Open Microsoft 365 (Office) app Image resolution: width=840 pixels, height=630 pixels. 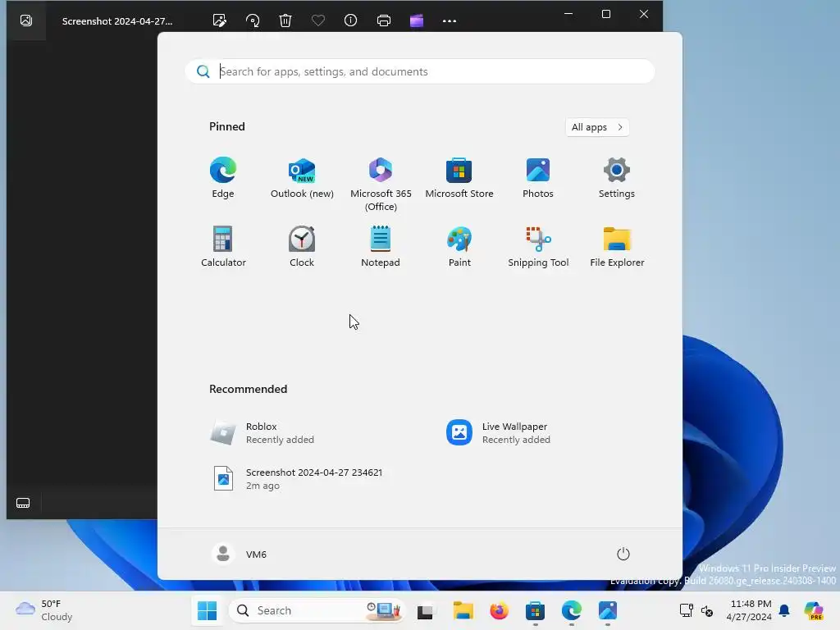coord(381,185)
